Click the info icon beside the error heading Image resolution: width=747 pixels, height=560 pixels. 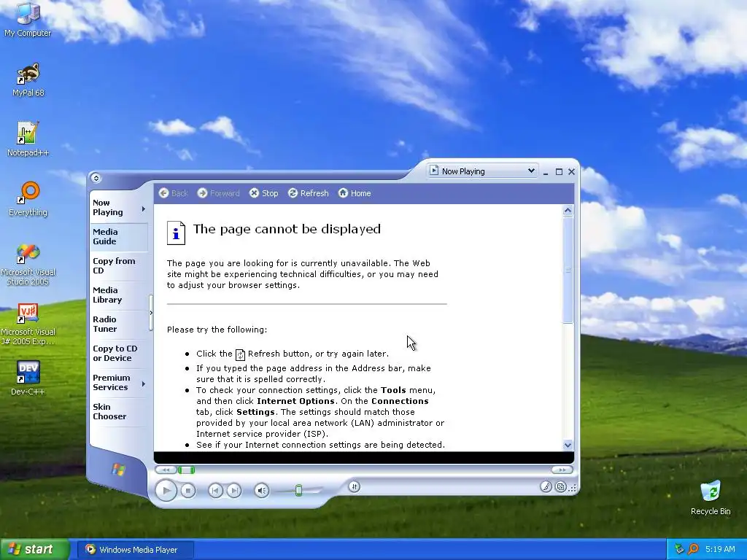point(176,233)
